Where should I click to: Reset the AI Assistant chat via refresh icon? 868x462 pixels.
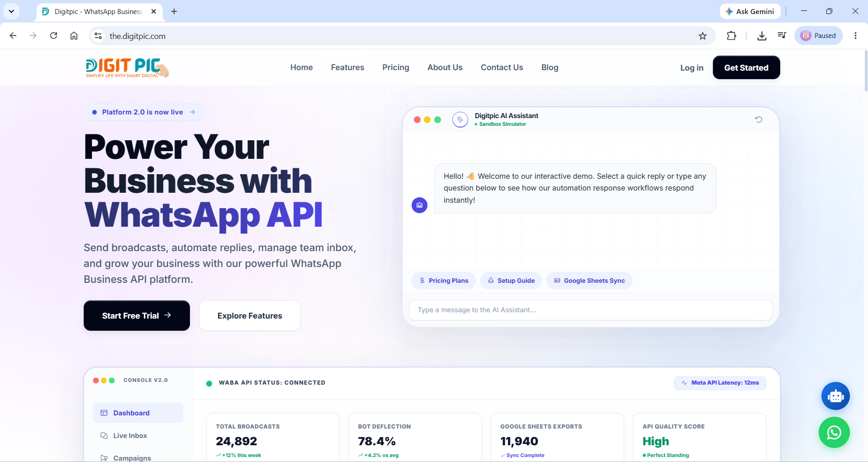coord(759,119)
